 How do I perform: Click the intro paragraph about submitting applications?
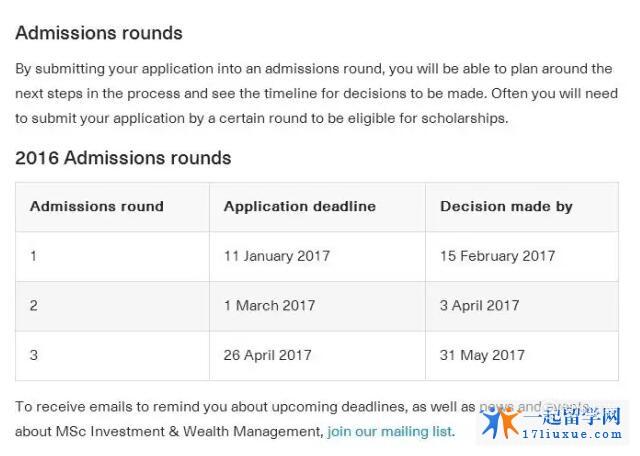coord(316,93)
